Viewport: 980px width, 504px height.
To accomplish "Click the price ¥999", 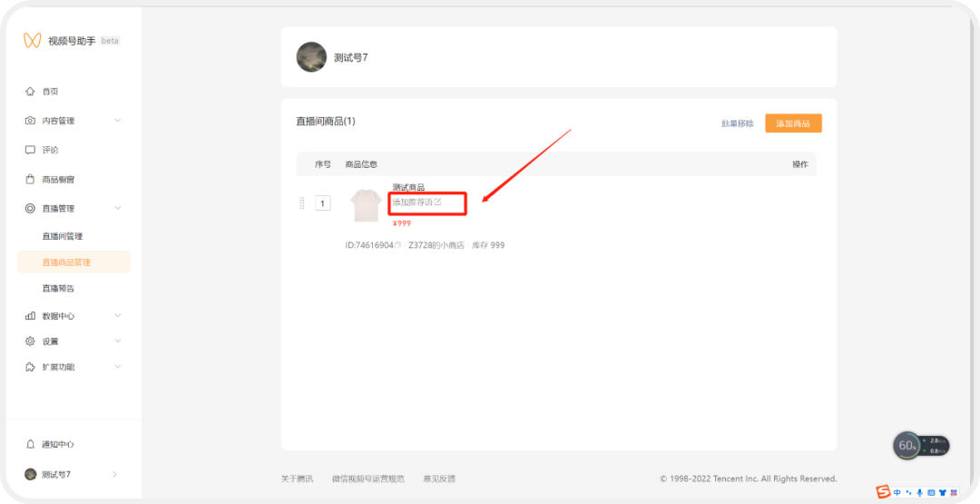I will tap(402, 223).
